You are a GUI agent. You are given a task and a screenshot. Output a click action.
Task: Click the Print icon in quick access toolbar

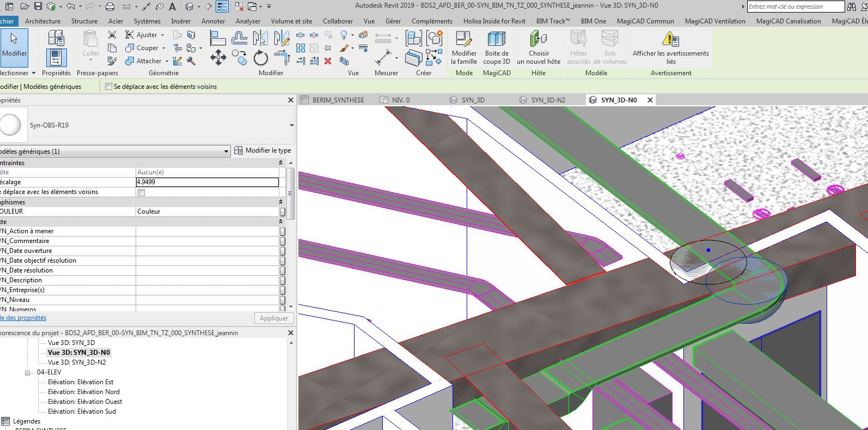click(110, 7)
